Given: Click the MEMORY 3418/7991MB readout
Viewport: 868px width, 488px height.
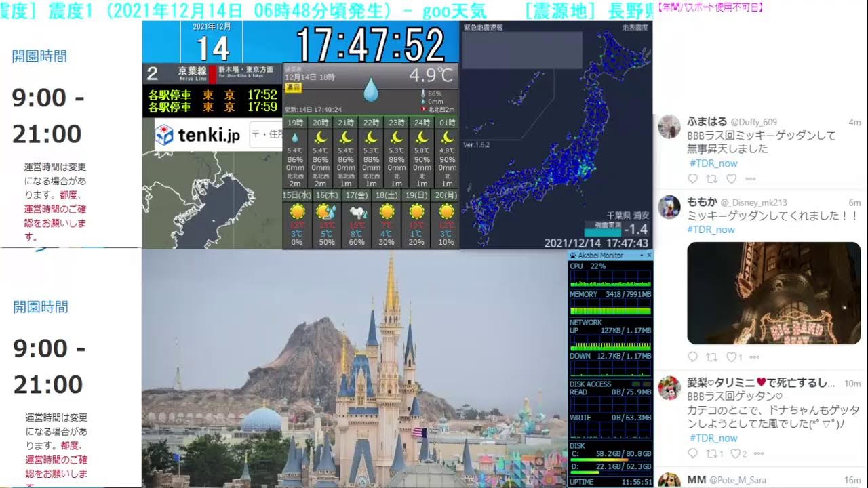Looking at the screenshot, I should coord(610,294).
